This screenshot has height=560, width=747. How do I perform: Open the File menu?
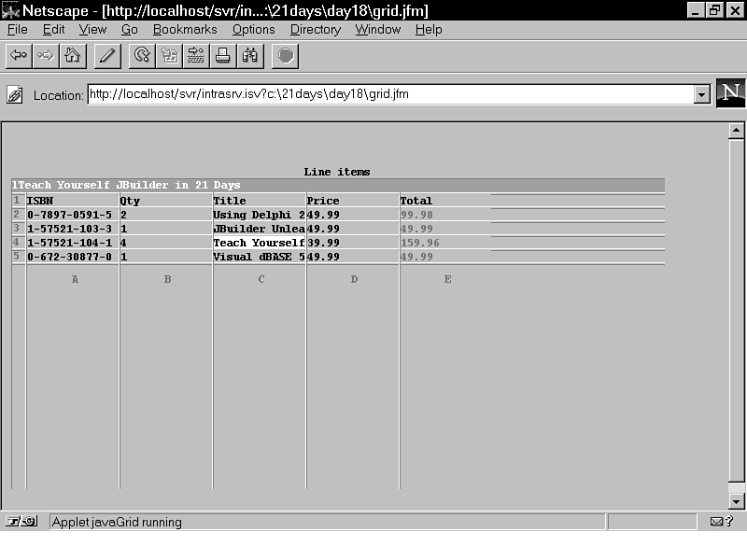(17, 30)
